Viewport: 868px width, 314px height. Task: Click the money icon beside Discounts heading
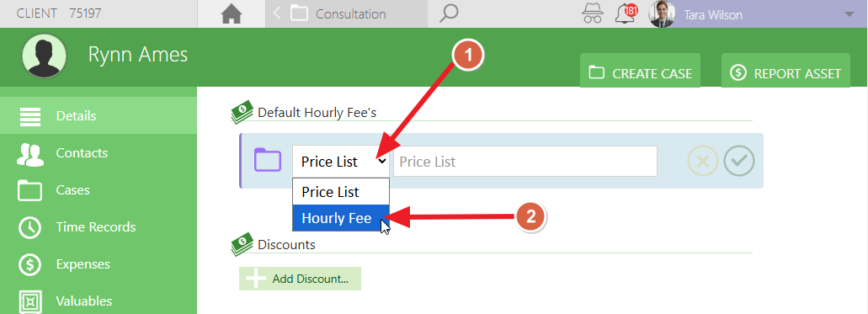coord(242,245)
